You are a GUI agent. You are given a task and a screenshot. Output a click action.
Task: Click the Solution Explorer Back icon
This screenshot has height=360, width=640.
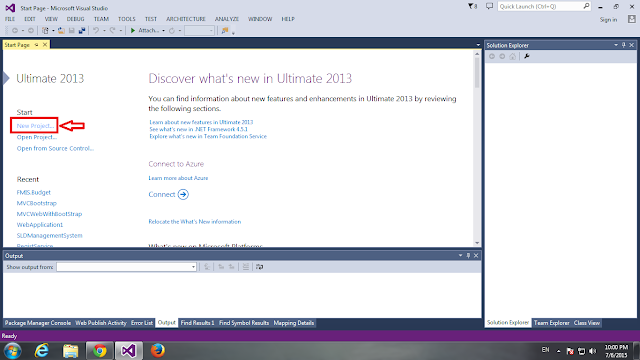coord(492,56)
